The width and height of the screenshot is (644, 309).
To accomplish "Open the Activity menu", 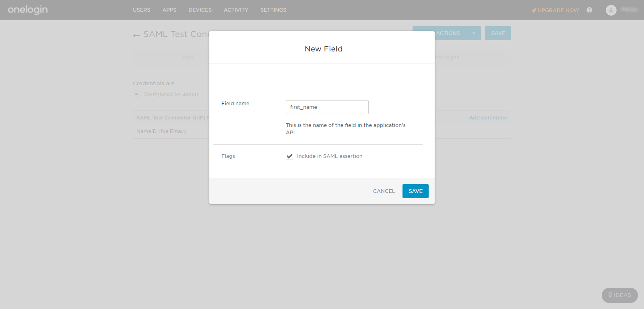I will (236, 10).
